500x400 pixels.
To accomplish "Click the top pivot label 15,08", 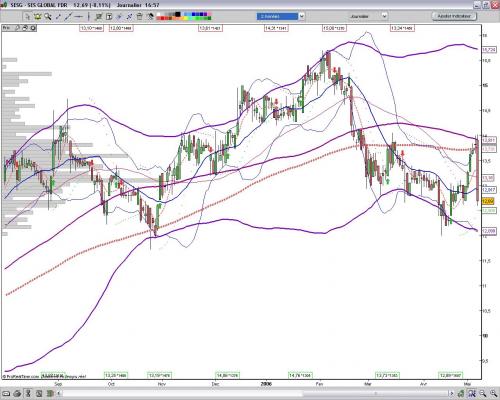I will click(x=334, y=28).
